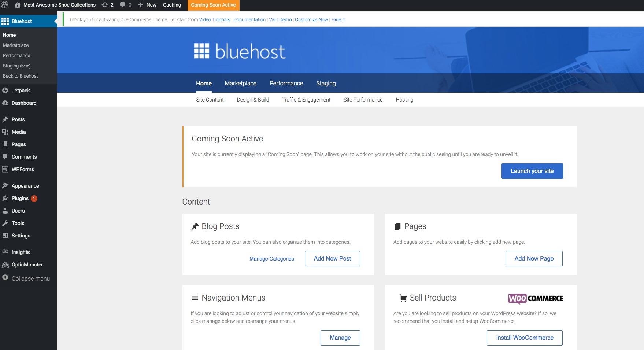Click the WordPress logo icon in admin bar
Image resolution: width=644 pixels, height=350 pixels.
coord(5,5)
